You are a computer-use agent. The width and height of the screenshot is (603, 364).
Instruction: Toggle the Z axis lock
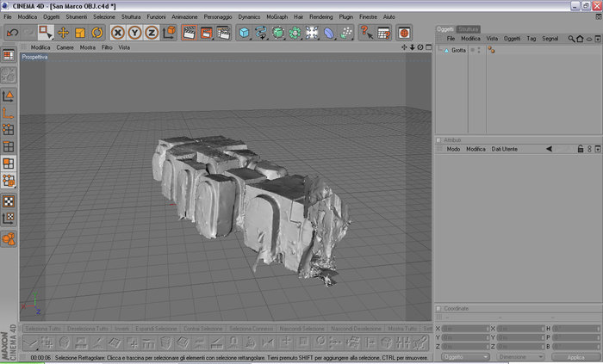point(152,33)
